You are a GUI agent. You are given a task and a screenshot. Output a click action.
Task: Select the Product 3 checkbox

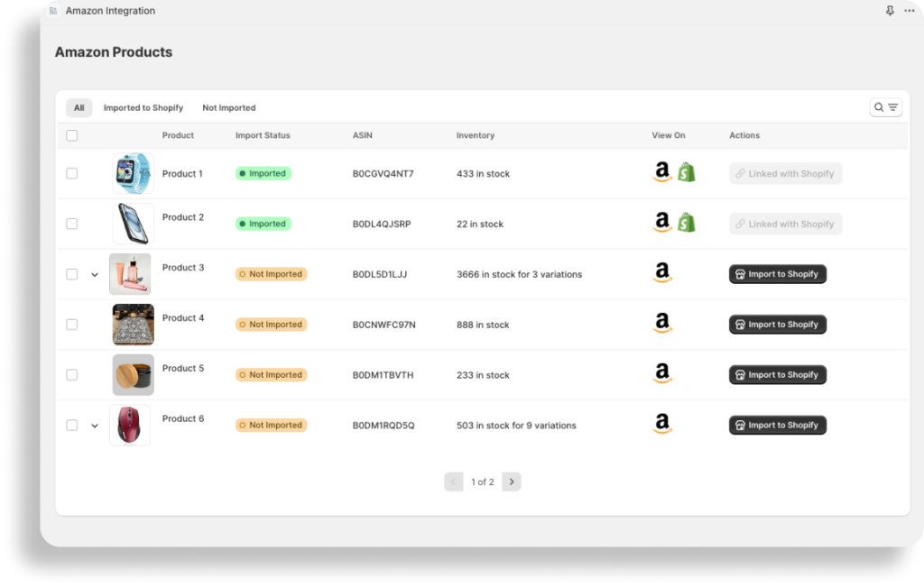click(72, 274)
